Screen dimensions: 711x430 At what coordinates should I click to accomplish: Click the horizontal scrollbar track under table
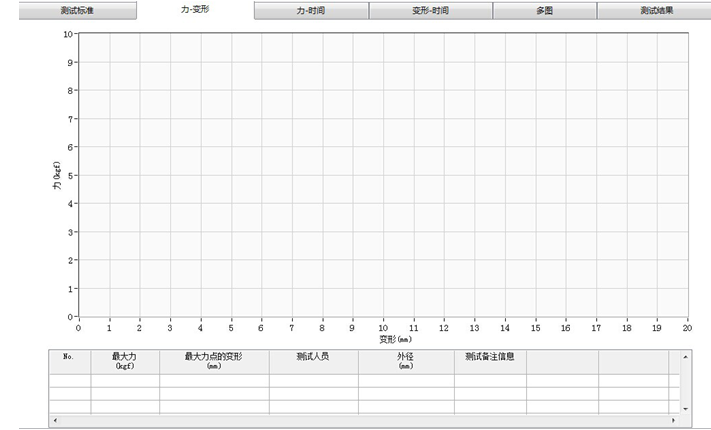click(360, 421)
